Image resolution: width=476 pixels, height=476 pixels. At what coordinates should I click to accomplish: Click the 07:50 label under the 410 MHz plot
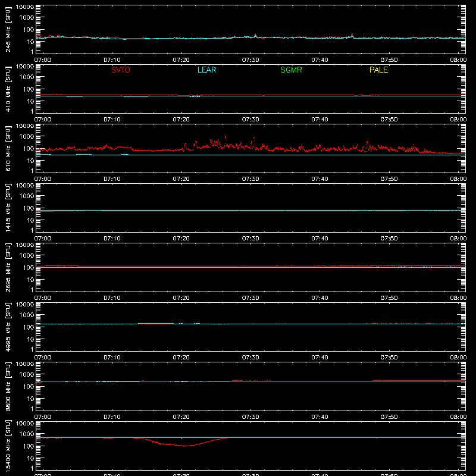pos(389,120)
